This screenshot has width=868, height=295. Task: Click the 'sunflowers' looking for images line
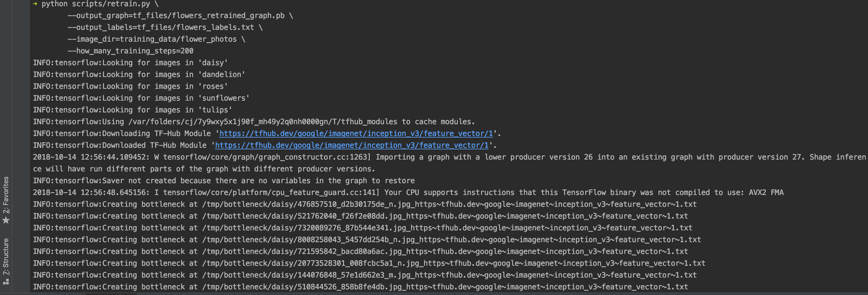(141, 98)
